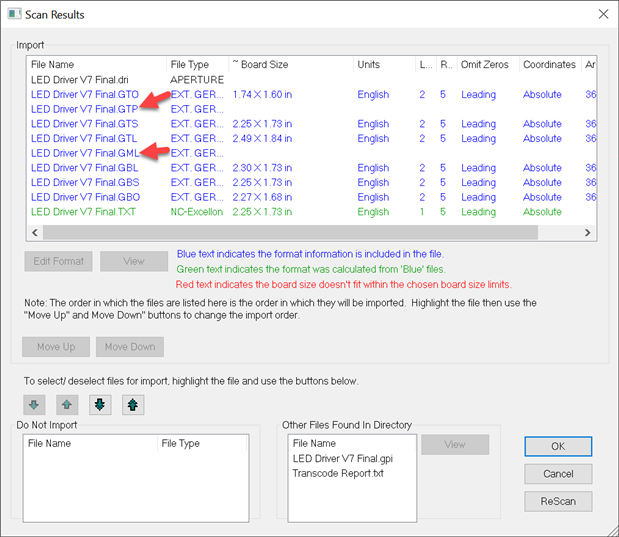Click the right arrow of horizontal scrollbar
The image size is (619, 537).
(x=587, y=233)
